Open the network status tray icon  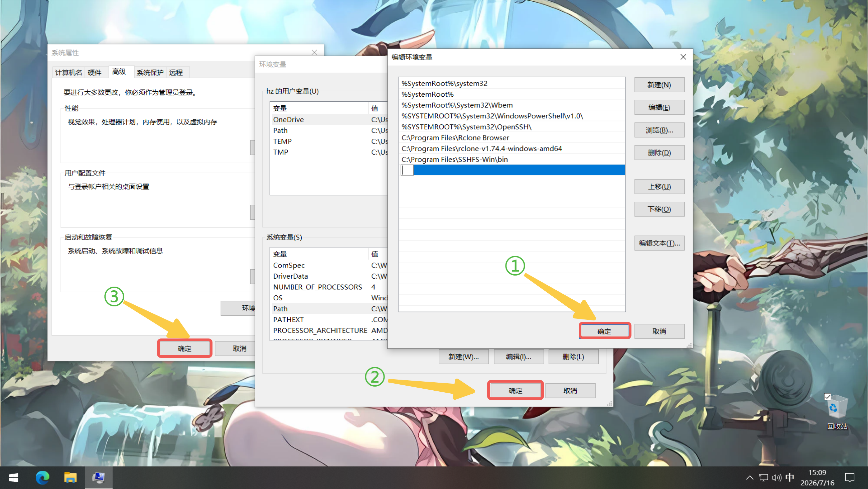[763, 478]
